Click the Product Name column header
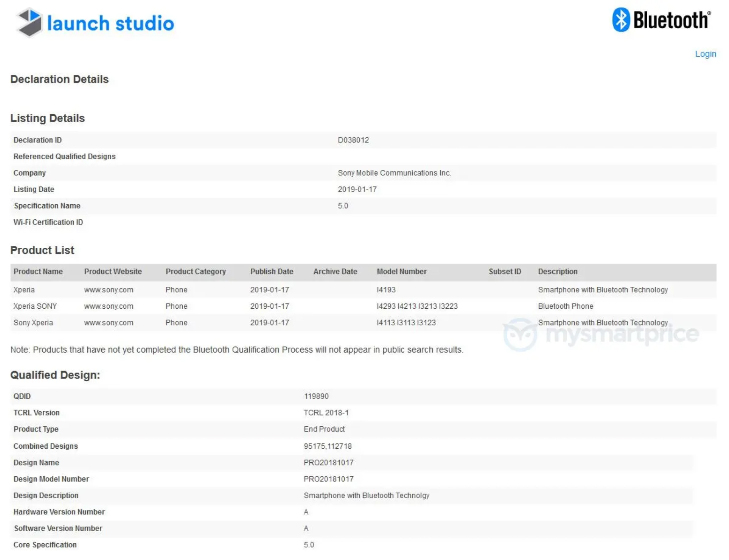Image resolution: width=729 pixels, height=560 pixels. click(38, 272)
